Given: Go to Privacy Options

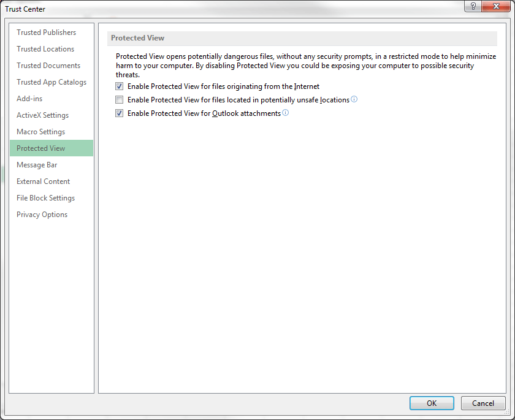Looking at the screenshot, I should tap(42, 214).
